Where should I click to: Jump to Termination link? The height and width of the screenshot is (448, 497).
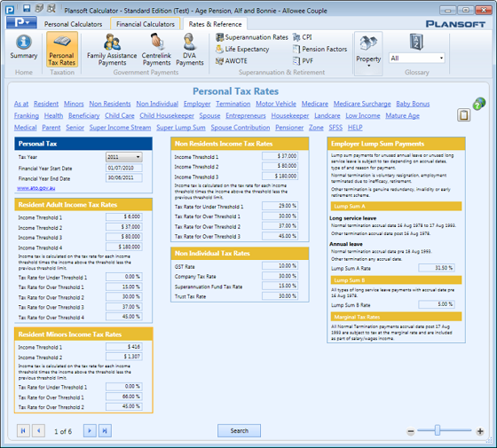click(x=233, y=104)
